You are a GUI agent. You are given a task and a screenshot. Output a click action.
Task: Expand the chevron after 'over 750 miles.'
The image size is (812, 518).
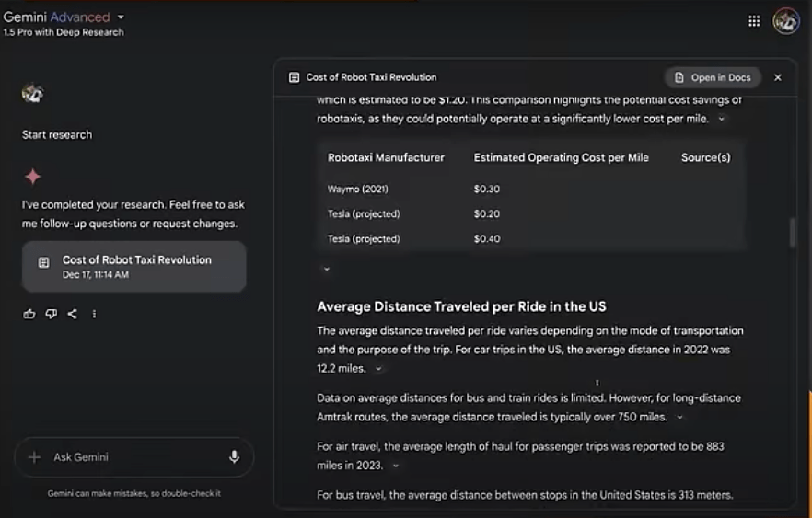[x=679, y=418]
